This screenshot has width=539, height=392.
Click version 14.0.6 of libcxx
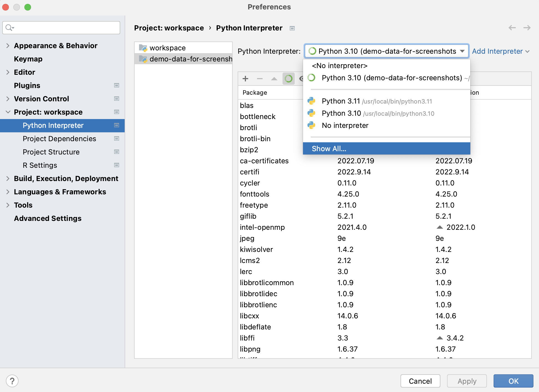[x=348, y=316]
